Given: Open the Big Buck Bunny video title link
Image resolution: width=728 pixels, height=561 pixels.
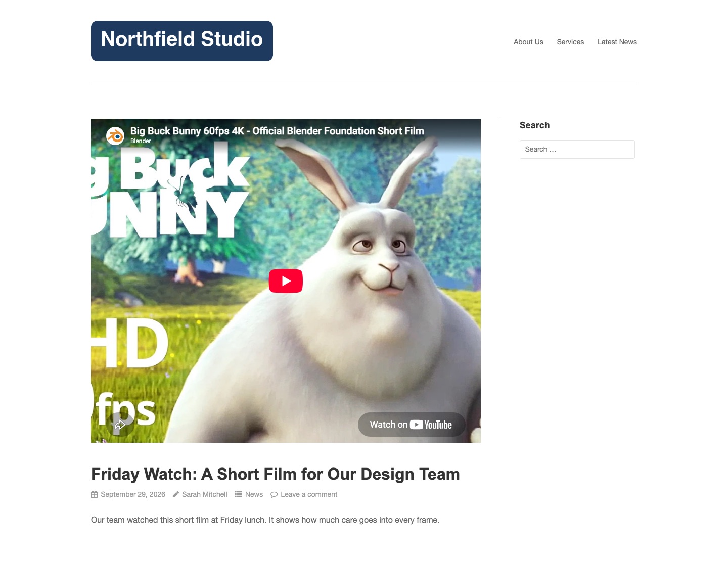Looking at the screenshot, I should click(x=277, y=131).
